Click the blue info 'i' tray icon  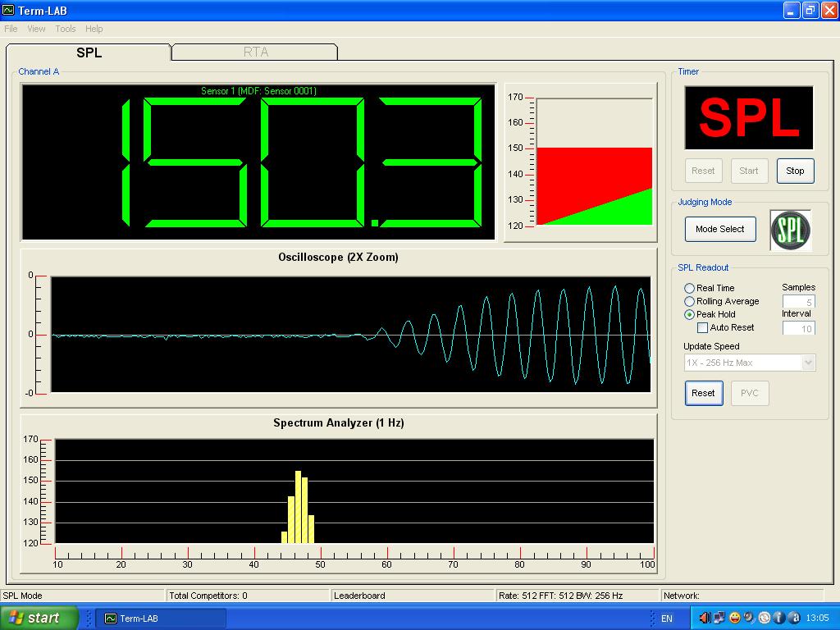coord(779,618)
